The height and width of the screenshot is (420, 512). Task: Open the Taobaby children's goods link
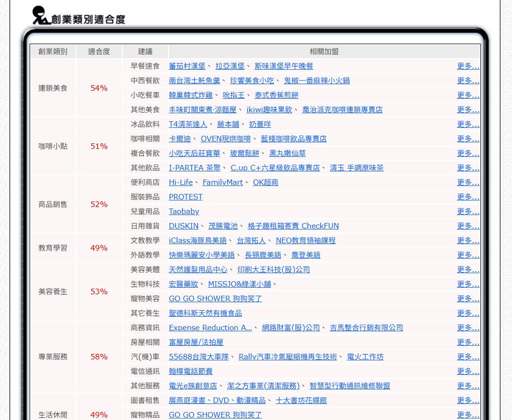(x=184, y=212)
